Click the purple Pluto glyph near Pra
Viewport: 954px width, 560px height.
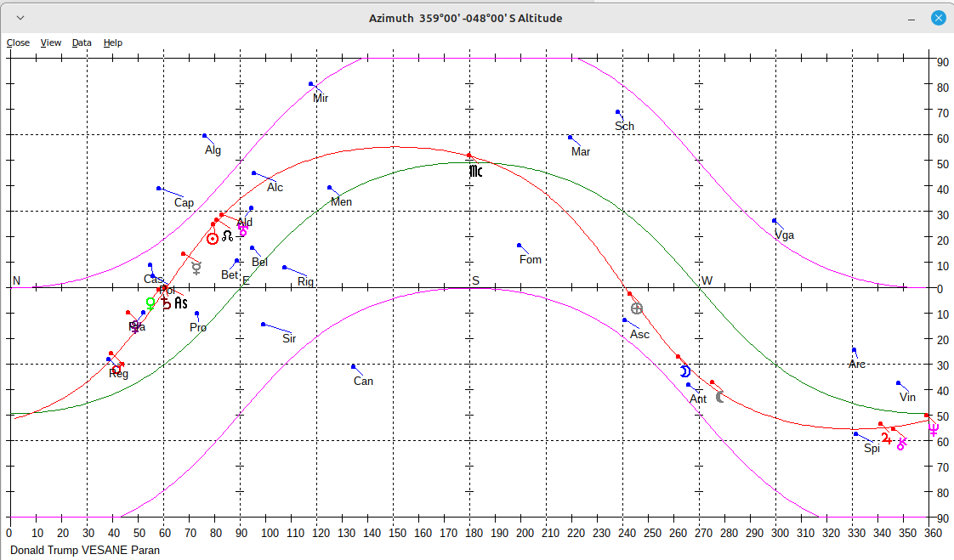(135, 327)
